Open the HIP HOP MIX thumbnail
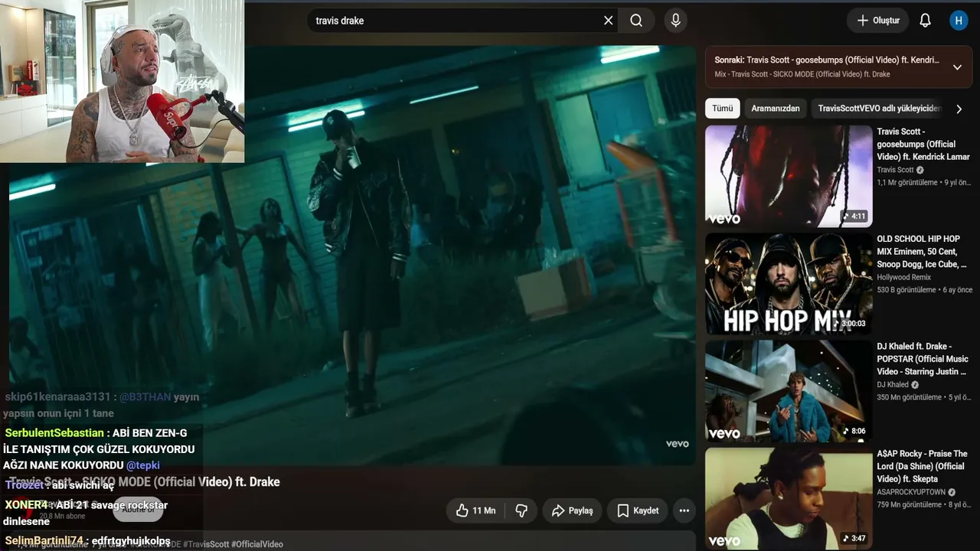 point(789,284)
